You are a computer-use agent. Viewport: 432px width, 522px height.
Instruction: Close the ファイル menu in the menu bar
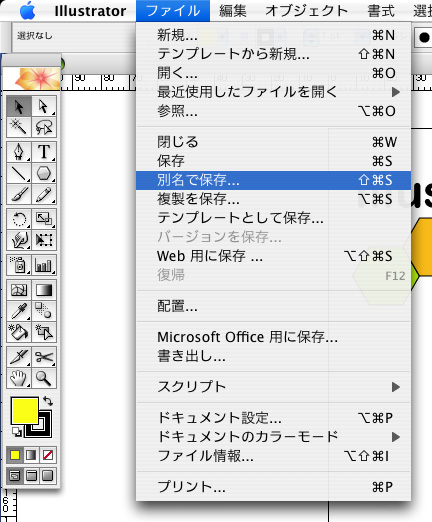(x=173, y=11)
